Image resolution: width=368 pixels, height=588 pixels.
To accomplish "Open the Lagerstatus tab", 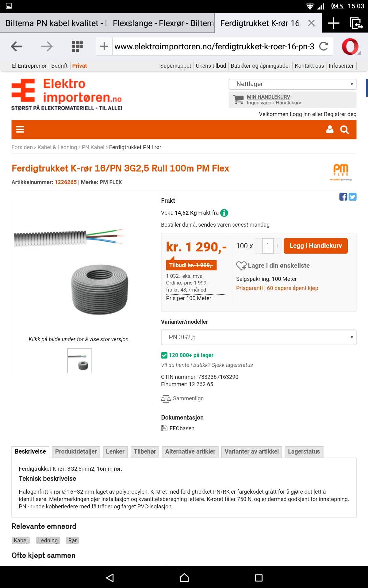I will click(304, 451).
